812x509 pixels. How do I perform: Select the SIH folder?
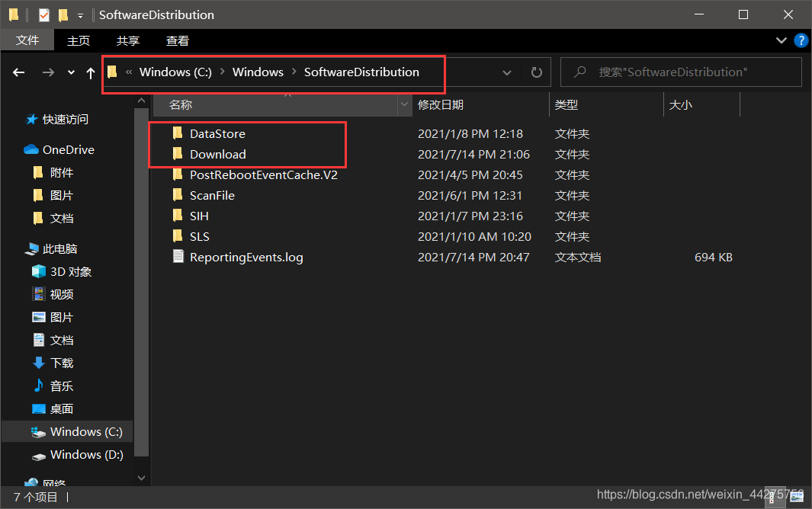click(199, 216)
